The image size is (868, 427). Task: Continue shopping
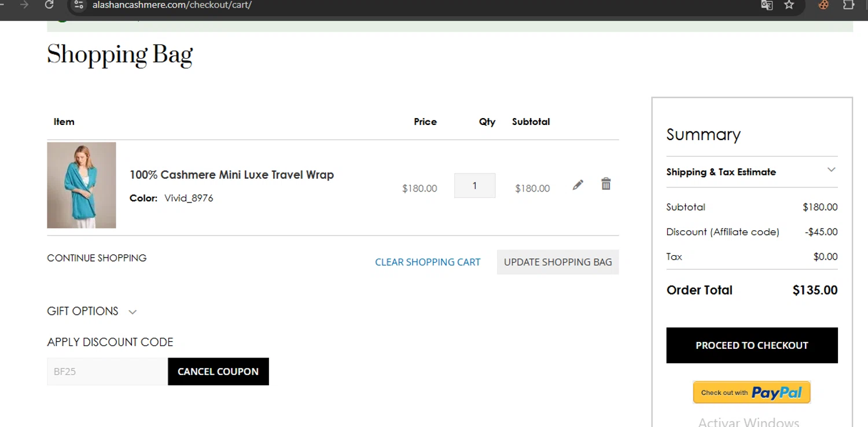(97, 258)
